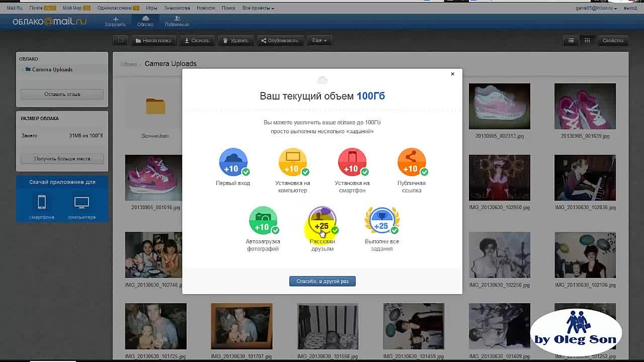Open the 'Облако' cloud tab in header

[145, 22]
